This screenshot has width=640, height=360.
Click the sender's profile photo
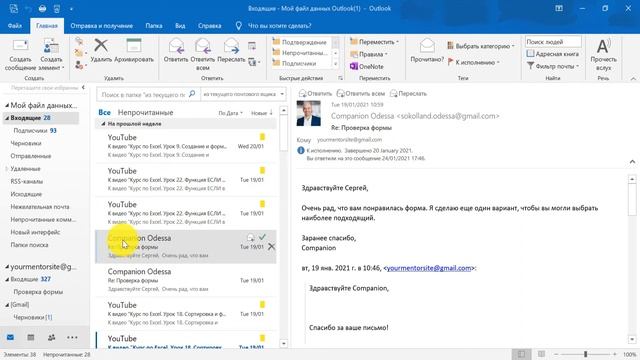coord(309,113)
